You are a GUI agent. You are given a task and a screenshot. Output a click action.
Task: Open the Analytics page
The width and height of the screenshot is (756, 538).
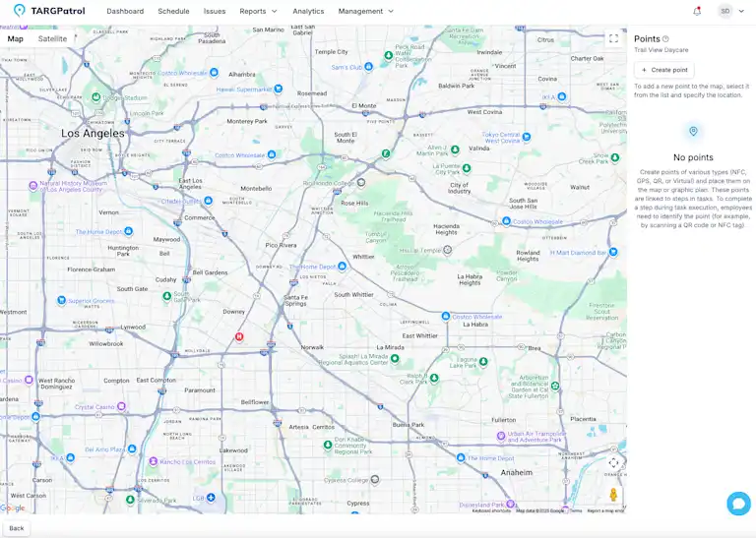(x=308, y=11)
